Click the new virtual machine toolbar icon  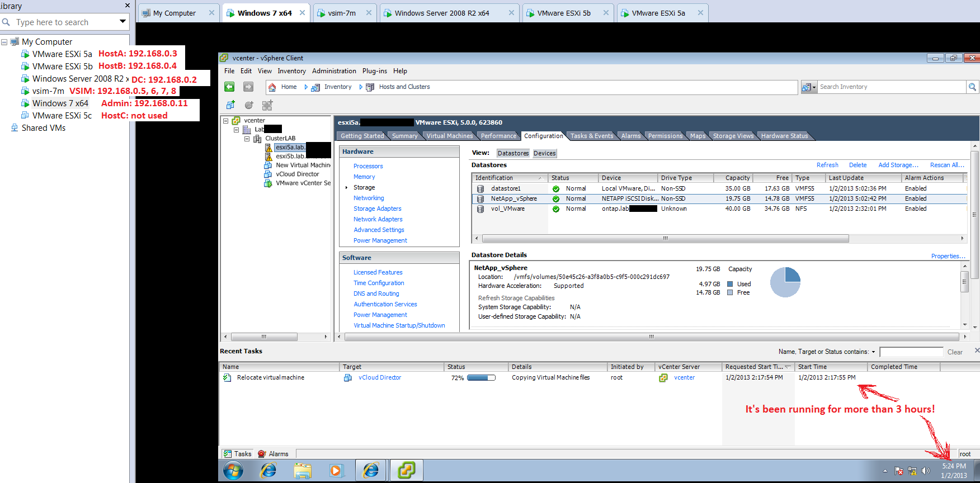230,105
